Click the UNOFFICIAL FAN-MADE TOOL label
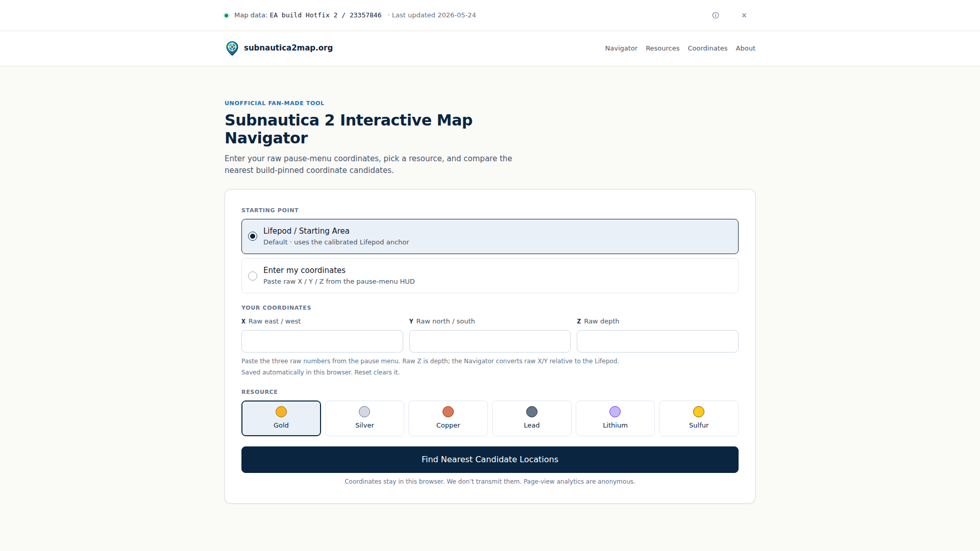The height and width of the screenshot is (551, 980). 275,103
